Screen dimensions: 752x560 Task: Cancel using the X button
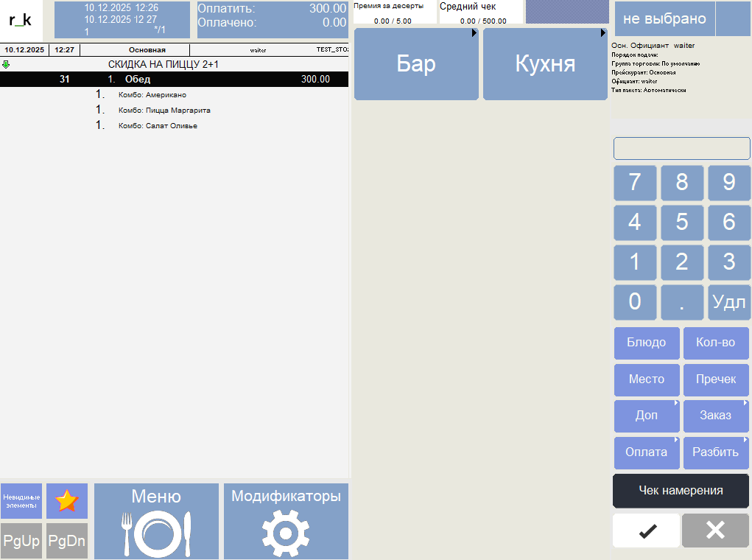click(715, 531)
